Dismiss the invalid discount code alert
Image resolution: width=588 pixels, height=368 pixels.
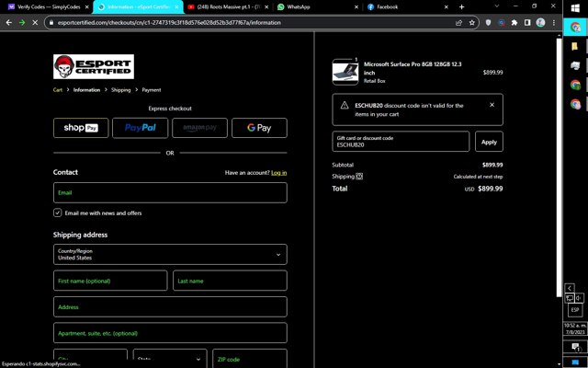coord(492,105)
